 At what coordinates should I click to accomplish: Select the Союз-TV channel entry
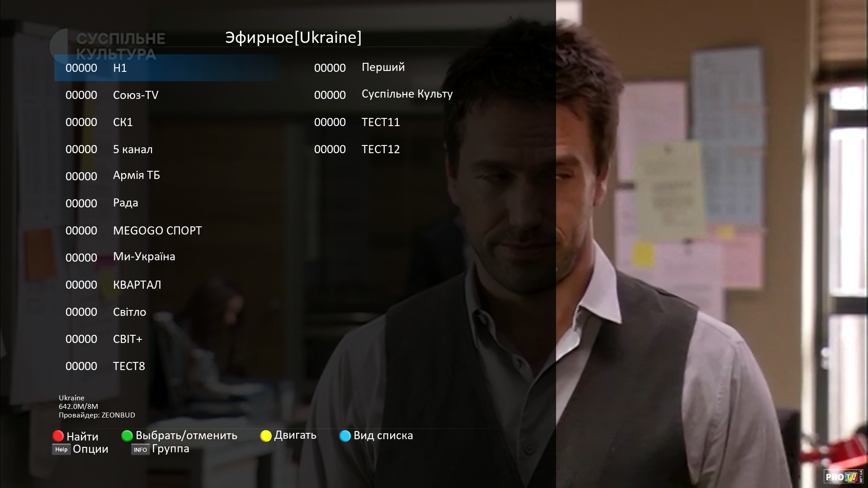click(136, 95)
